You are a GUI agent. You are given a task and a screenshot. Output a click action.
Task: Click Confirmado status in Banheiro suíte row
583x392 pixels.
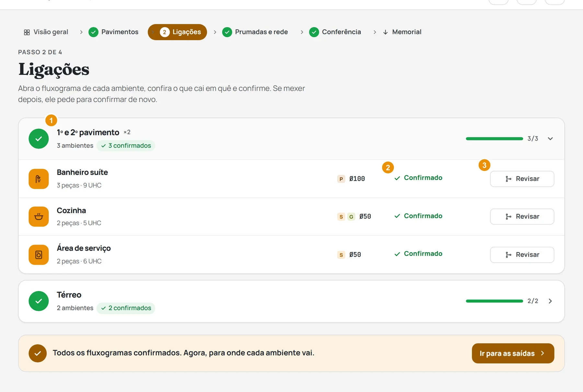click(x=418, y=178)
